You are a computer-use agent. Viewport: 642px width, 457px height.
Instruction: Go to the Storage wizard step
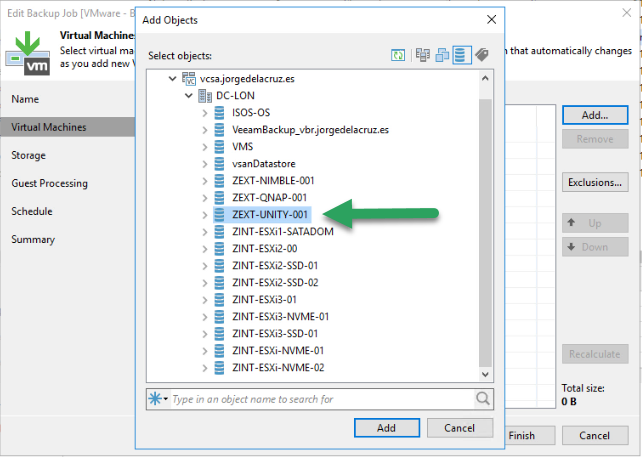pyautogui.click(x=28, y=155)
